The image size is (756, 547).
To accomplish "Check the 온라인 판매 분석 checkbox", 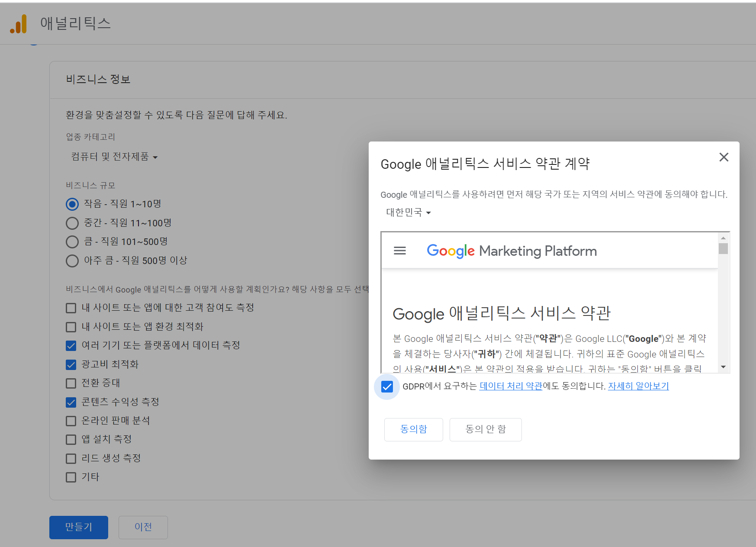I will (x=71, y=421).
